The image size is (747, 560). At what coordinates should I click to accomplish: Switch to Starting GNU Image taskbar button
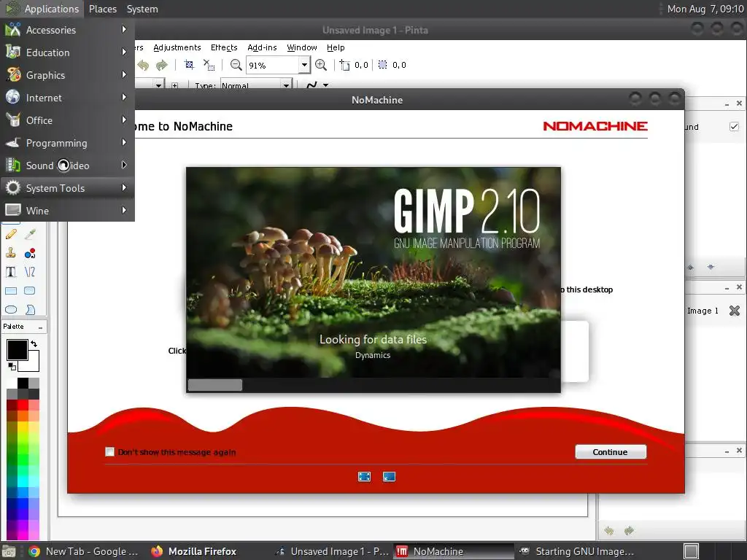click(x=577, y=551)
